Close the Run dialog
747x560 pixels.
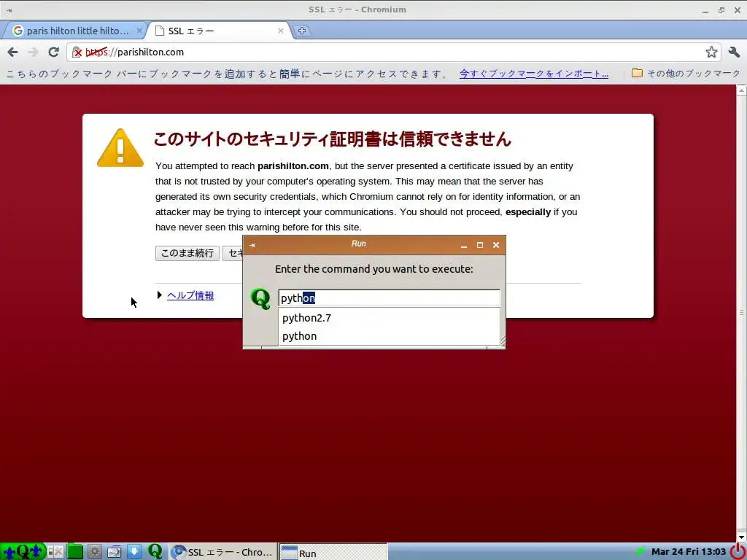click(x=496, y=245)
